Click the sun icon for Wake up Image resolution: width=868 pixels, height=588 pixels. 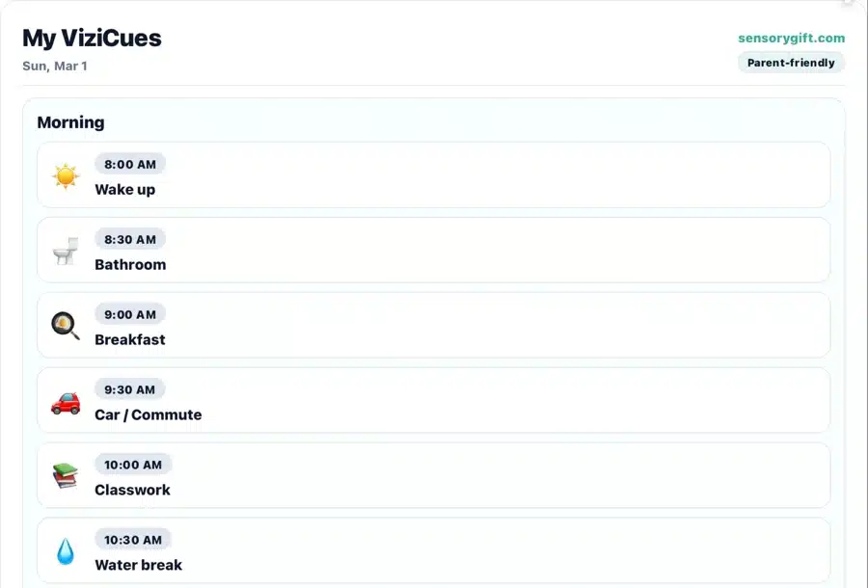point(64,177)
